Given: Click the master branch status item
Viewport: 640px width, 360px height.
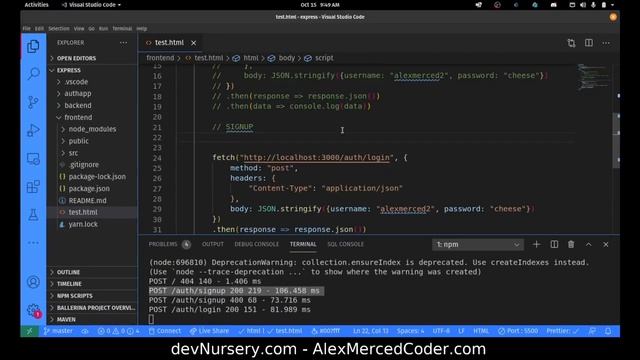Looking at the screenshot, I should coord(58,331).
